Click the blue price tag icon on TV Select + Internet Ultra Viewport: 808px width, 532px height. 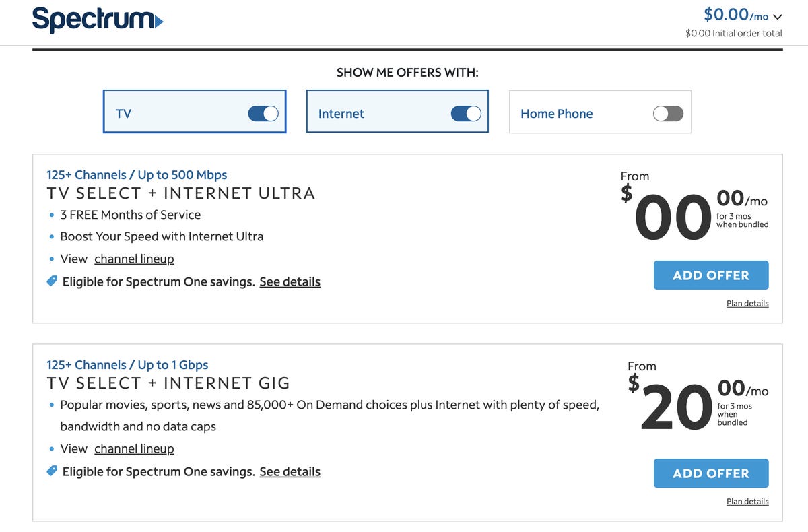click(52, 280)
